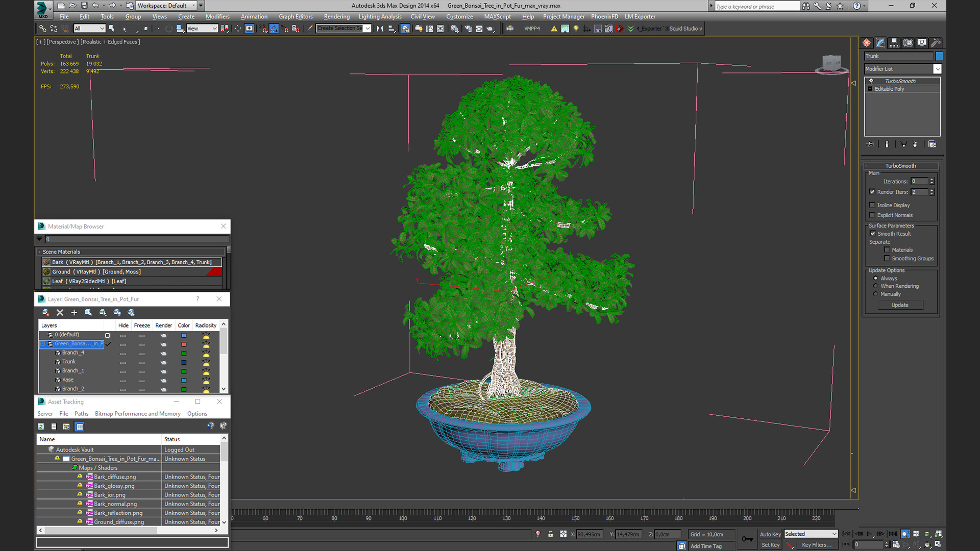Click the Select and Link chain icon
Screen dimensions: 980x551
43,29
